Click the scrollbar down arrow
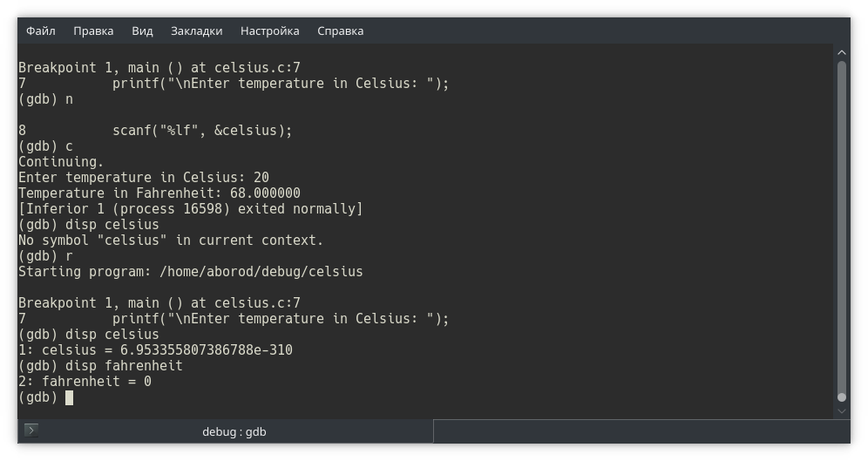 [x=841, y=410]
